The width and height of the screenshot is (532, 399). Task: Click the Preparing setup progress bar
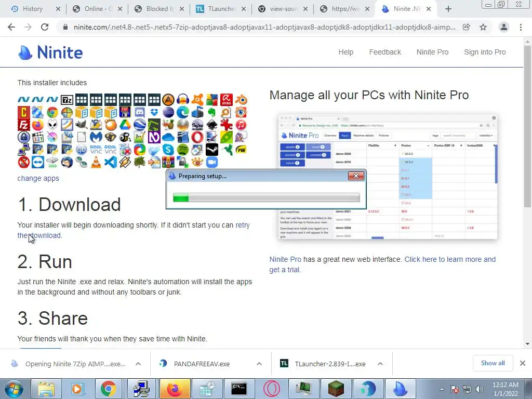pos(267,197)
